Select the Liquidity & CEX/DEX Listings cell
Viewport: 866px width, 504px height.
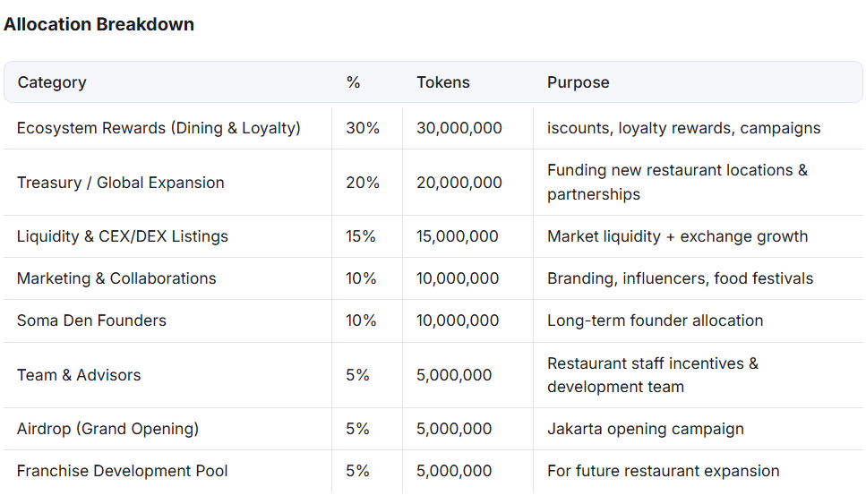(122, 236)
